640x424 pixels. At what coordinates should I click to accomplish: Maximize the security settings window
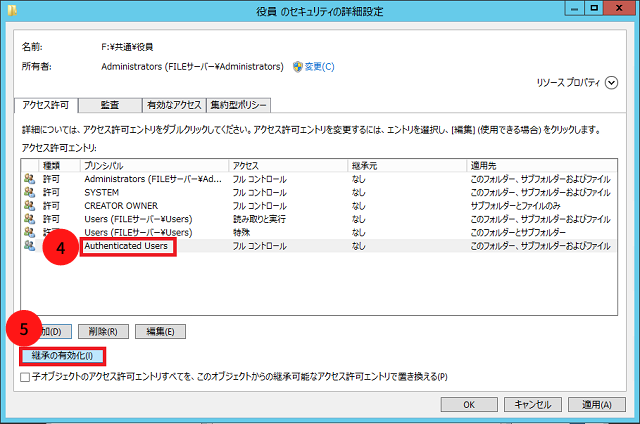pyautogui.click(x=594, y=8)
